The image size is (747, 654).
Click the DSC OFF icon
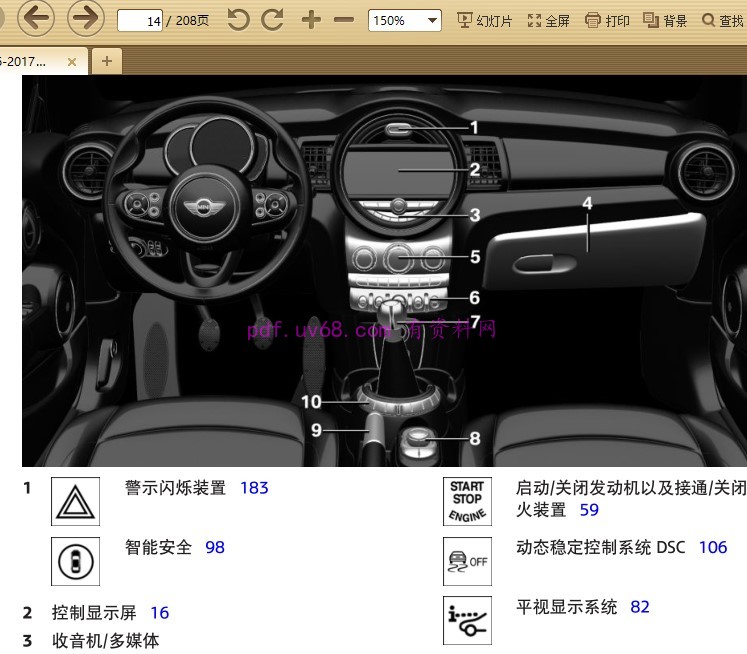[467, 561]
